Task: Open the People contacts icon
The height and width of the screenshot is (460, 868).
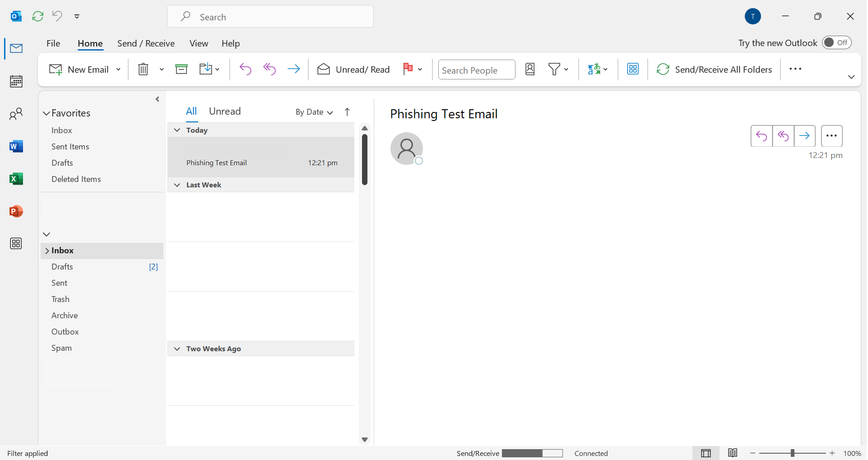Action: tap(16, 114)
